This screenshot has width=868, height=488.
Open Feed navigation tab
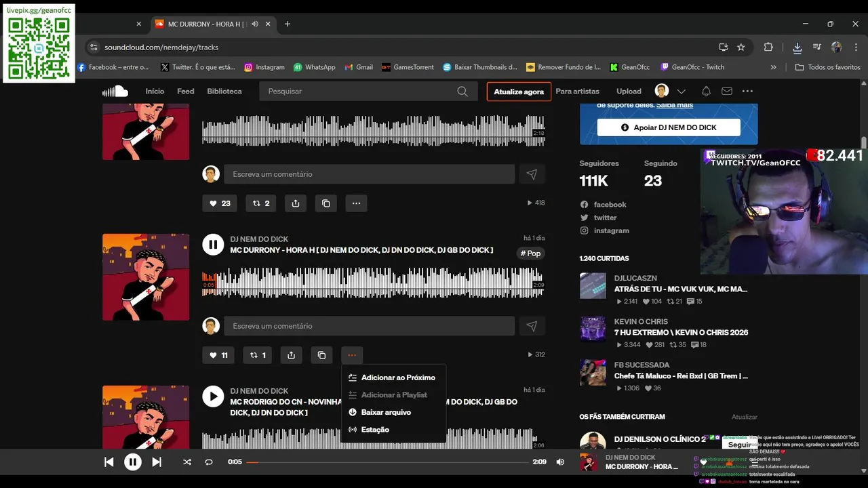pyautogui.click(x=186, y=91)
